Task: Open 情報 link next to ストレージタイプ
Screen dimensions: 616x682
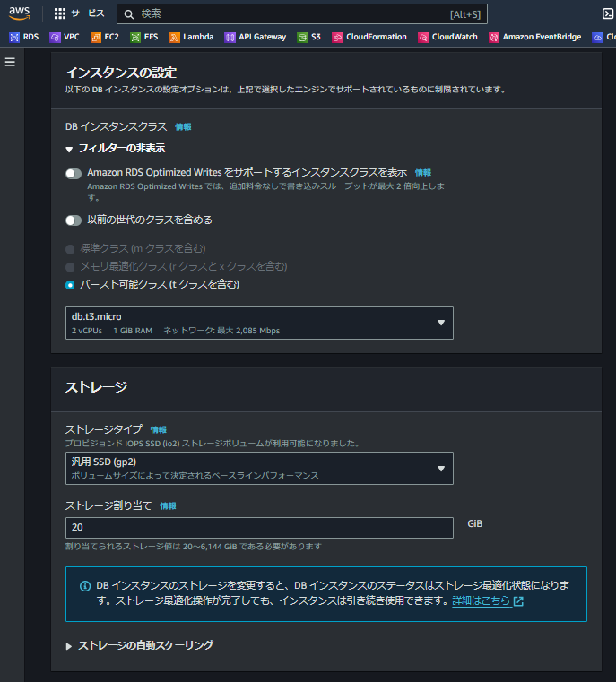Action: (x=159, y=430)
